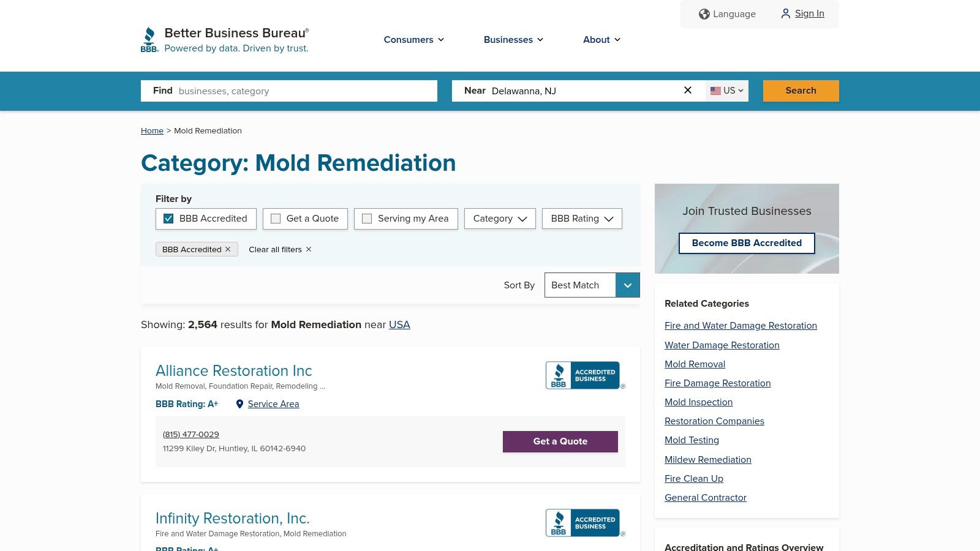Clear the Near location field with X

pos(688,91)
